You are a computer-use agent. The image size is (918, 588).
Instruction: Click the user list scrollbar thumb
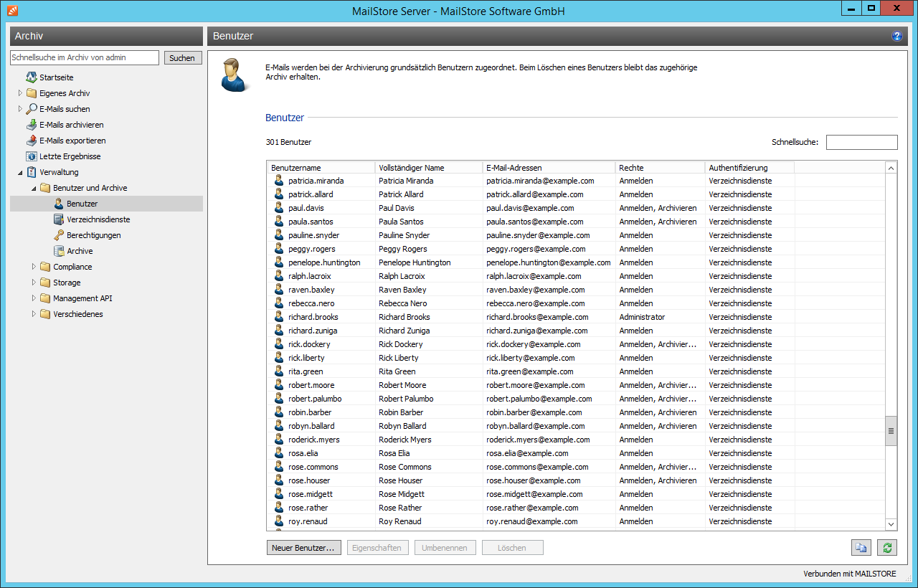[x=891, y=431]
